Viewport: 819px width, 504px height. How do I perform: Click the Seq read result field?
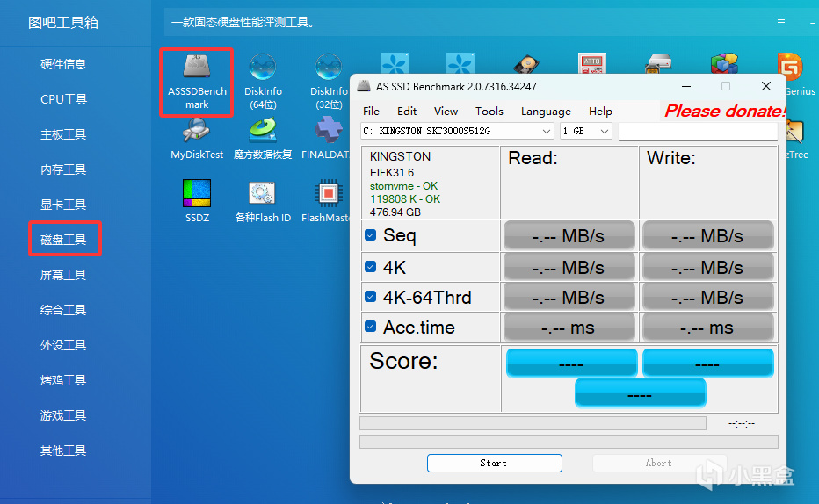569,236
